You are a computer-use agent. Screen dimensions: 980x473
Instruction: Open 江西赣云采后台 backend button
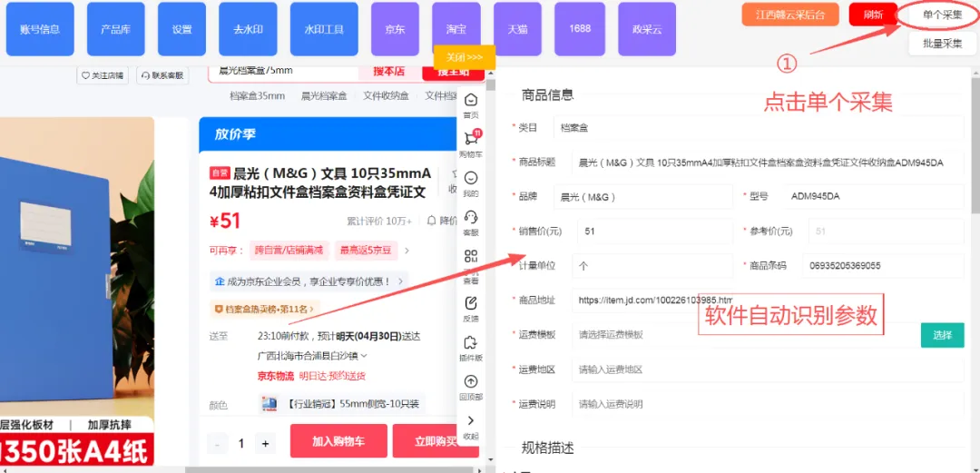(x=790, y=15)
